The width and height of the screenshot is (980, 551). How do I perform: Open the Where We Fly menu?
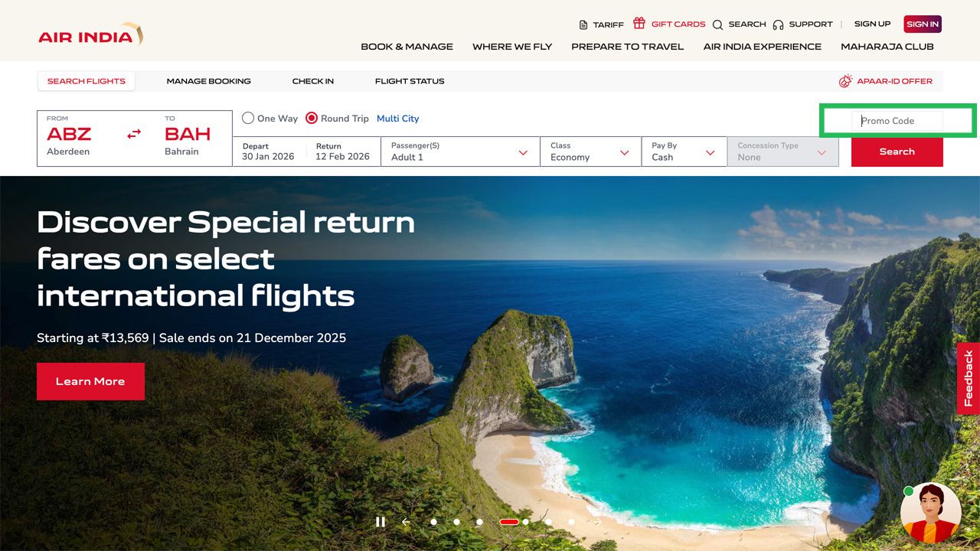coord(512,47)
